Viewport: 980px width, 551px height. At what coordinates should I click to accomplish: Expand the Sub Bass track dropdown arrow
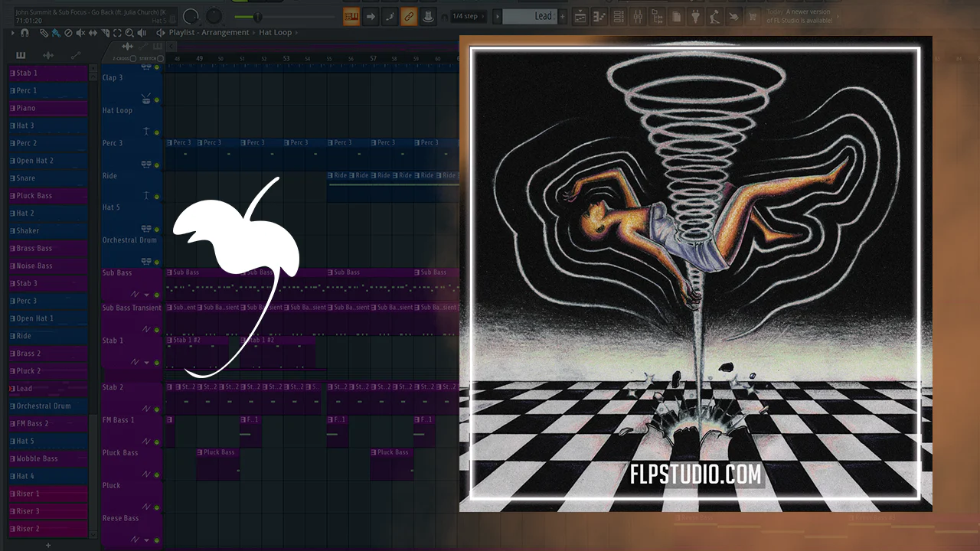[x=146, y=295]
